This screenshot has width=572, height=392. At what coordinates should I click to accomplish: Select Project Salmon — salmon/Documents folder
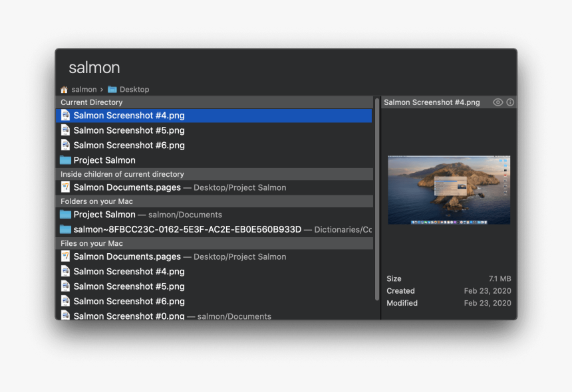(214, 215)
